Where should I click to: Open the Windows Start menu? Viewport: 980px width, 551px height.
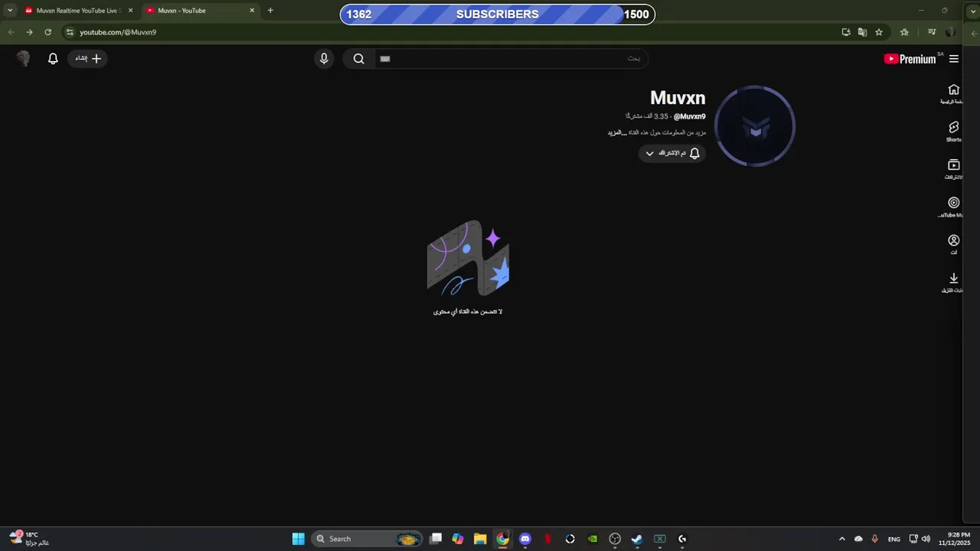click(x=299, y=539)
